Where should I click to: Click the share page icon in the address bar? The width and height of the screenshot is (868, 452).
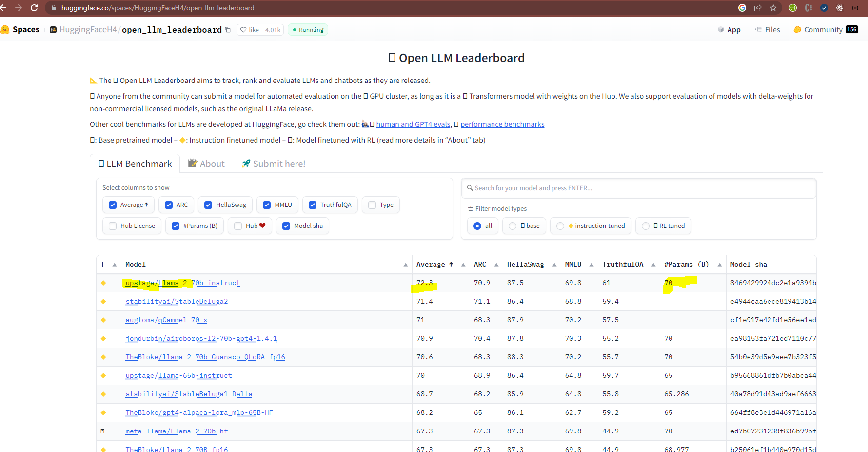point(758,8)
